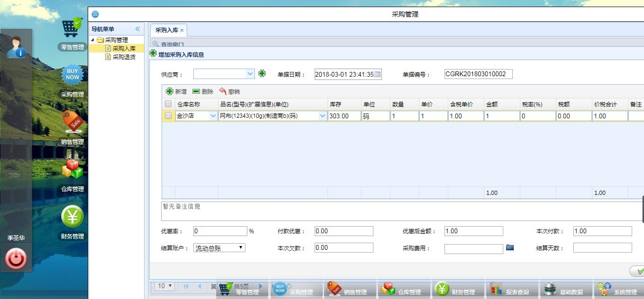Tick the select-all checkbox in table header

click(168, 104)
